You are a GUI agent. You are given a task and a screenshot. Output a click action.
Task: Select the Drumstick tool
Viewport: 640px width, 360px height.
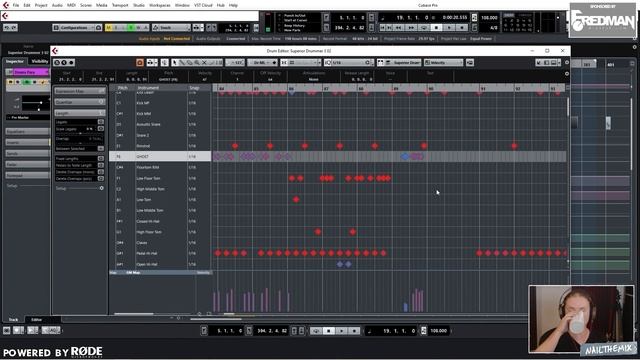[182, 62]
